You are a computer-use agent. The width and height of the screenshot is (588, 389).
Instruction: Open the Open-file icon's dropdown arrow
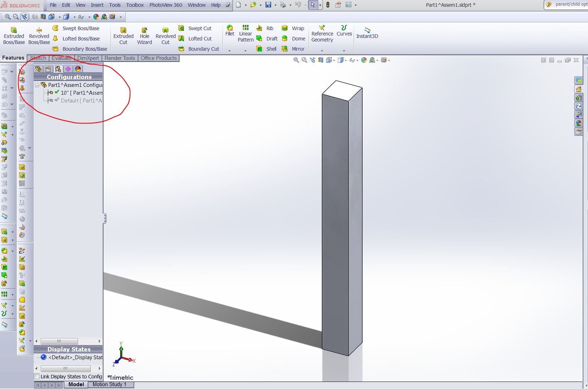point(261,5)
